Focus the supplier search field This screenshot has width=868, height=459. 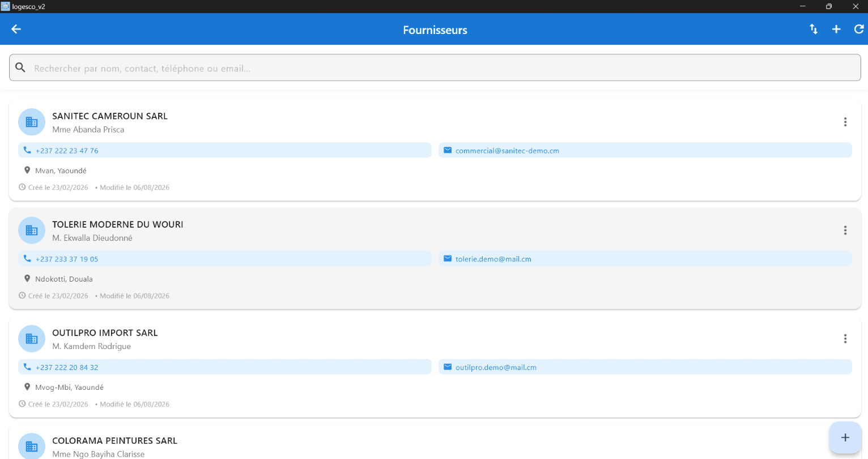point(435,67)
